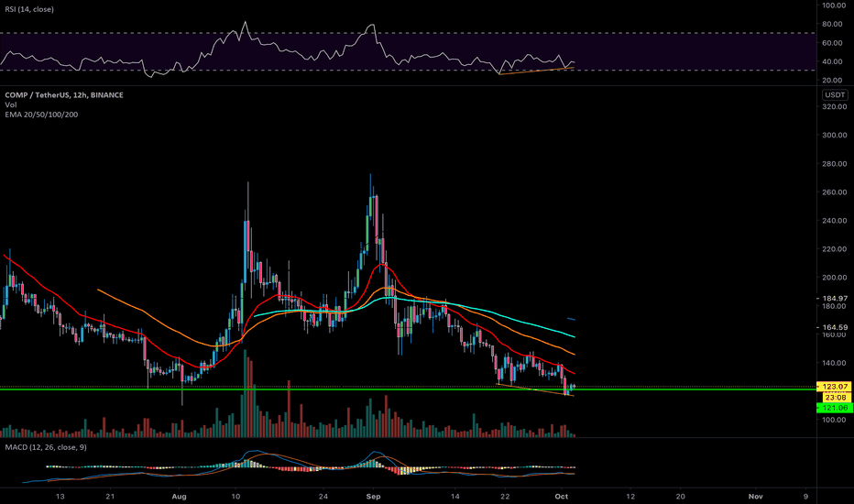
Task: Click the 300.00 price axis label
Action: click(x=835, y=135)
